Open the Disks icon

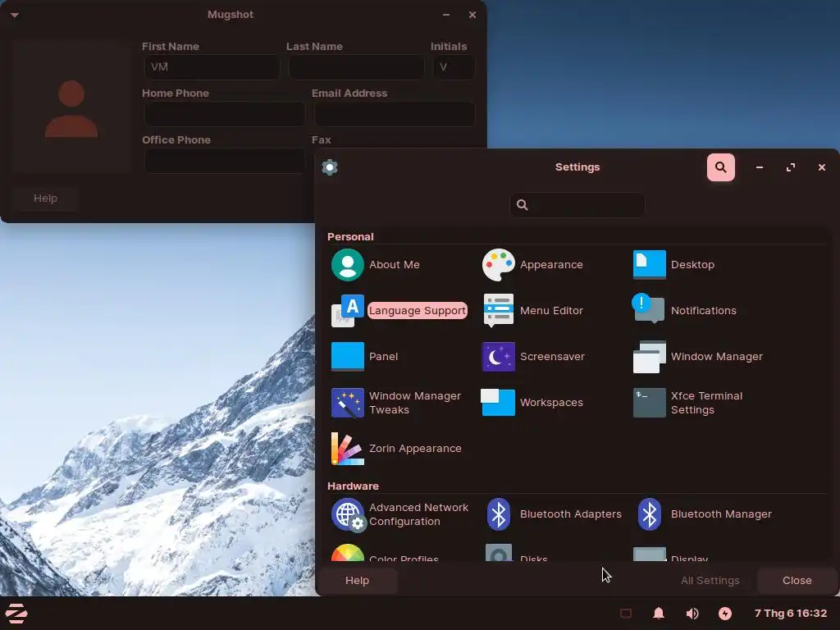pos(498,553)
